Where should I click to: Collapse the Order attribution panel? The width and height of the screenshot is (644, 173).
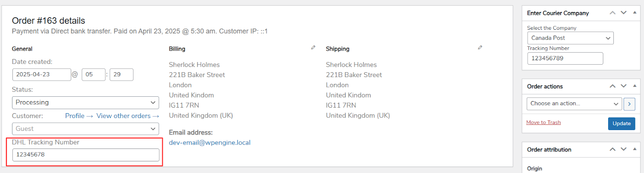(635, 149)
